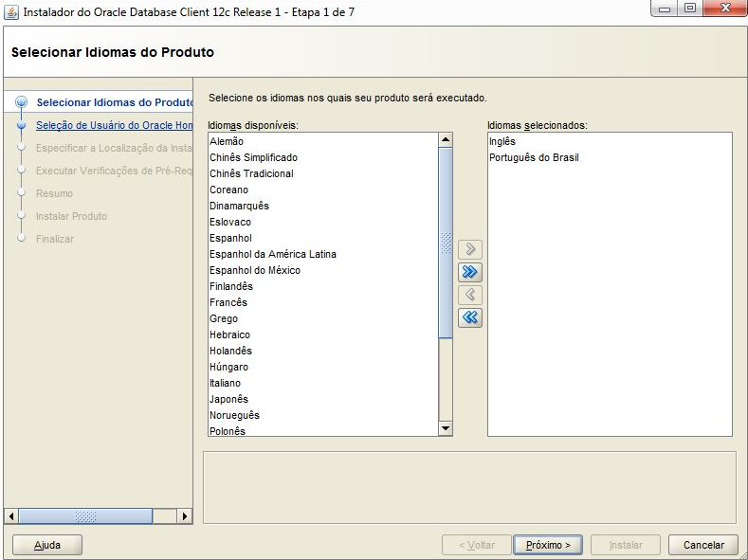This screenshot has height=560, width=748.
Task: Select Inglês in selected languages
Action: click(x=610, y=141)
